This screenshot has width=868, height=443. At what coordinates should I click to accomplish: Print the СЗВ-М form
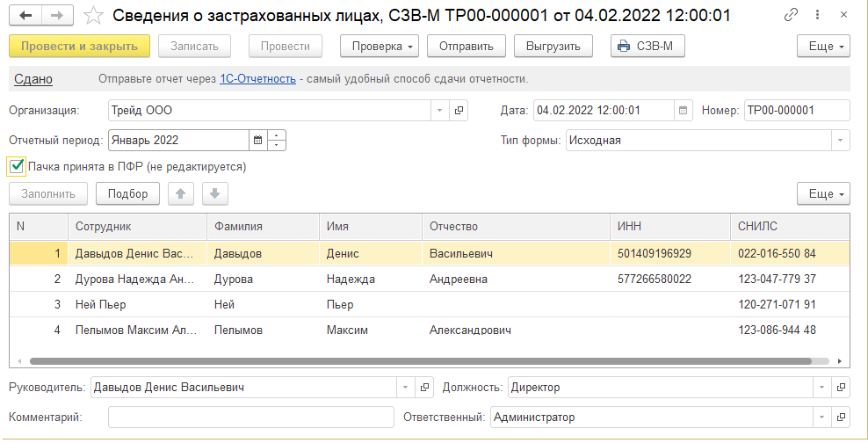(647, 46)
